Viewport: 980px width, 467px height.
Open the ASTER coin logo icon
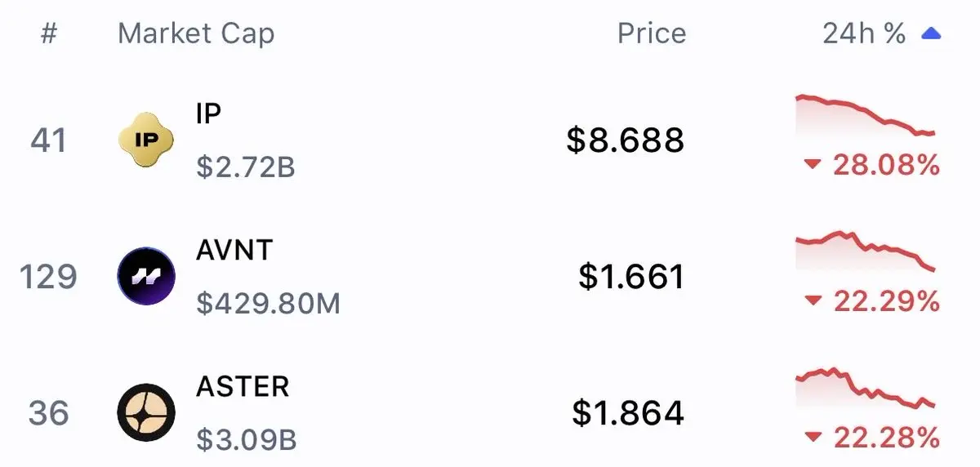pos(146,412)
